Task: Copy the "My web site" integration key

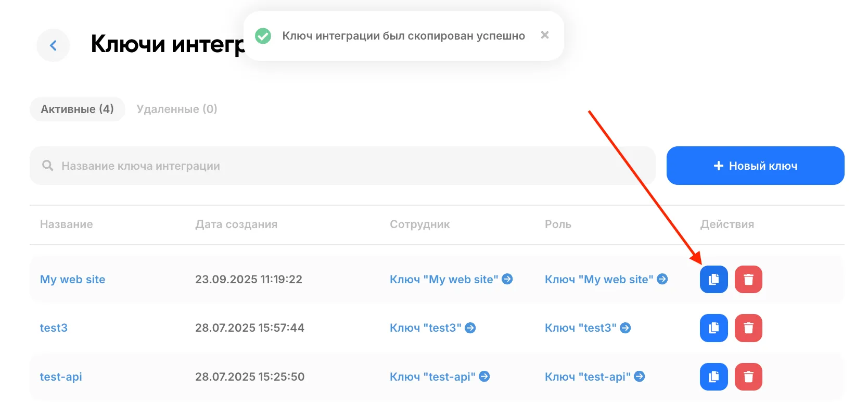Action: (x=713, y=279)
